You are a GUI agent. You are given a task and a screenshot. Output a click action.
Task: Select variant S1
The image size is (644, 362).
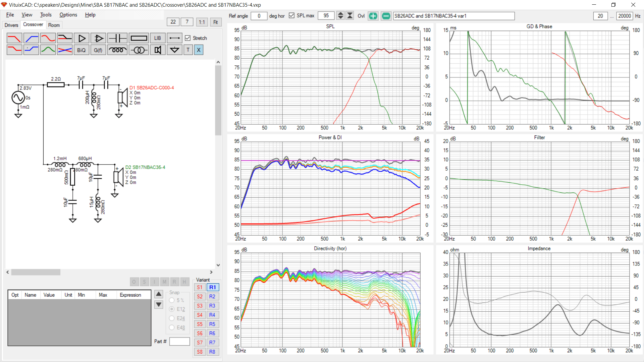tap(200, 287)
